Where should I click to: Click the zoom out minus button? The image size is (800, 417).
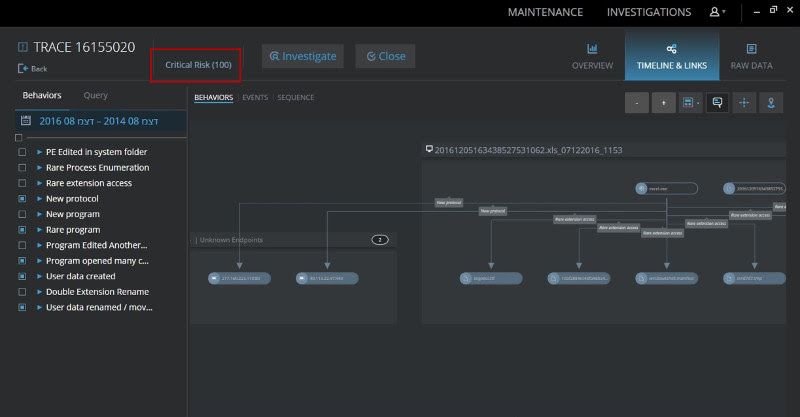(x=637, y=103)
